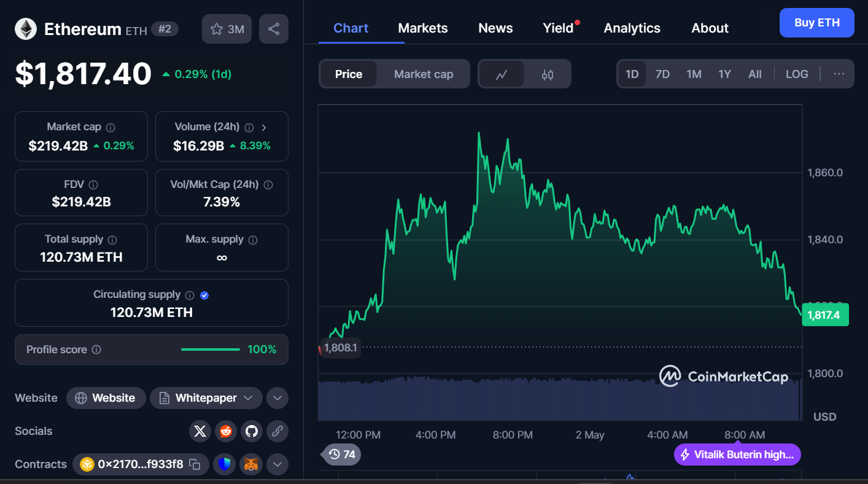Open the Analytics tab
868x484 pixels.
[632, 28]
